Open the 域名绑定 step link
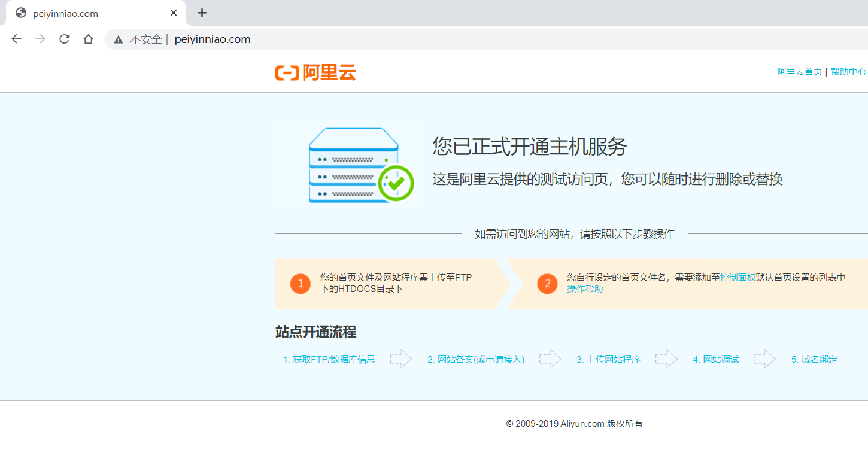868x465 pixels. (x=814, y=359)
